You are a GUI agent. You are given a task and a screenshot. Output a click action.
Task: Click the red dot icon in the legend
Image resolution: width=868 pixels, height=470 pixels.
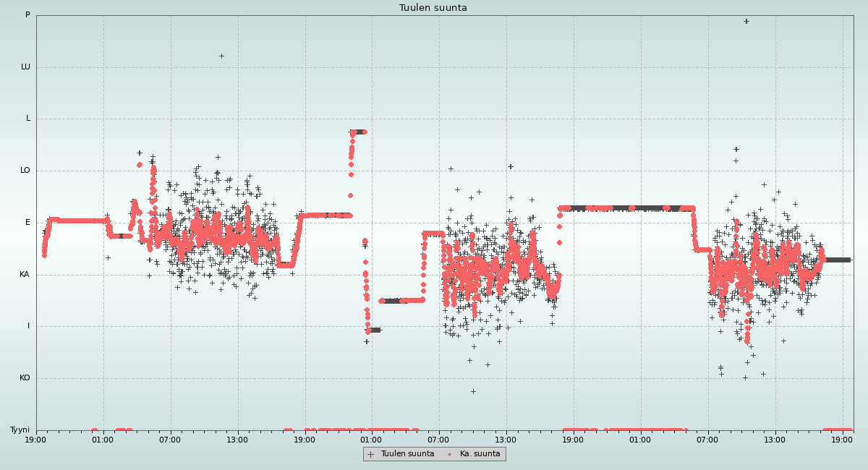pyautogui.click(x=449, y=454)
